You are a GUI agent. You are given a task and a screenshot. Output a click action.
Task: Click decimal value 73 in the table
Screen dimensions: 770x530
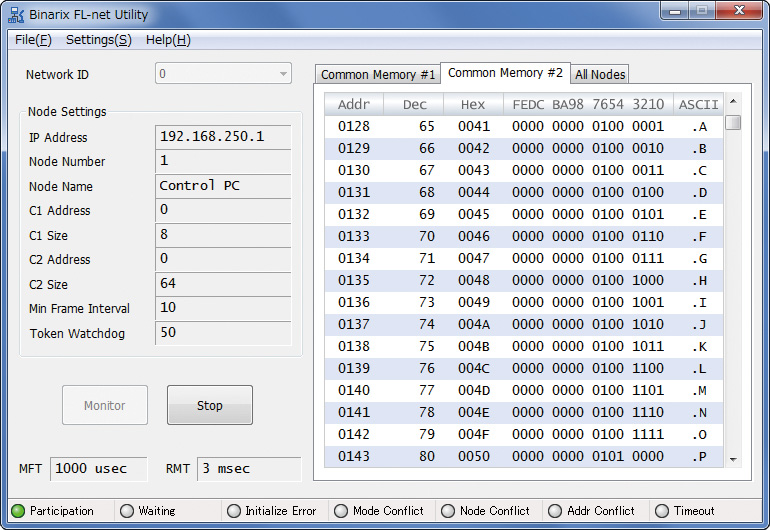427,303
